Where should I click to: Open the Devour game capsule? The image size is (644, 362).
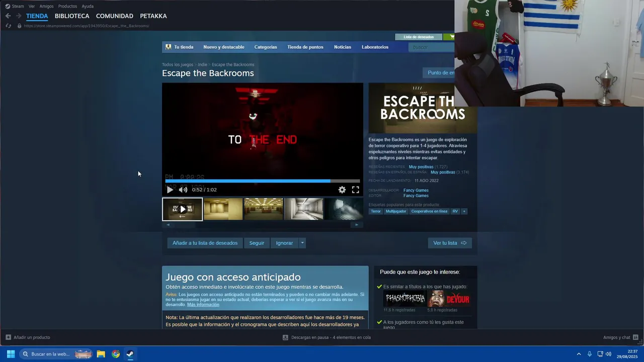point(449,299)
